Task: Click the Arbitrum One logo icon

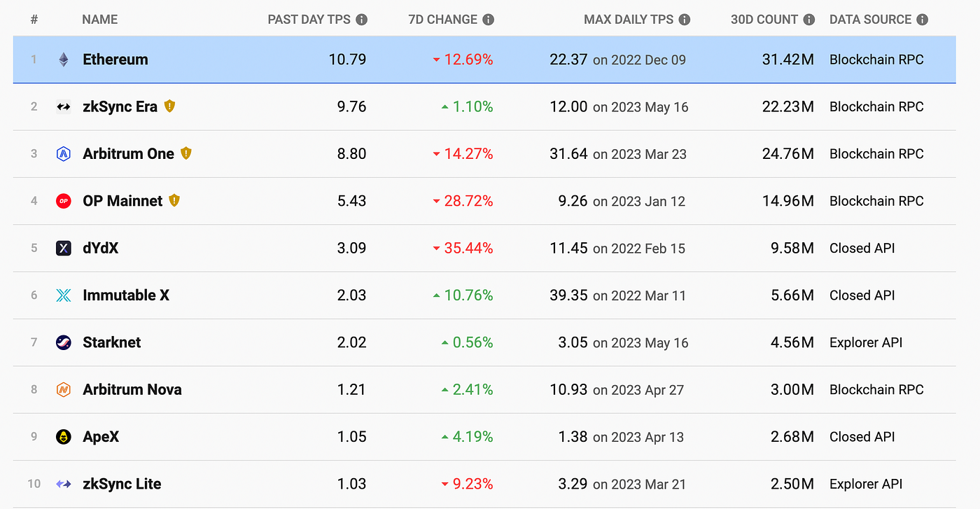Action: click(64, 154)
